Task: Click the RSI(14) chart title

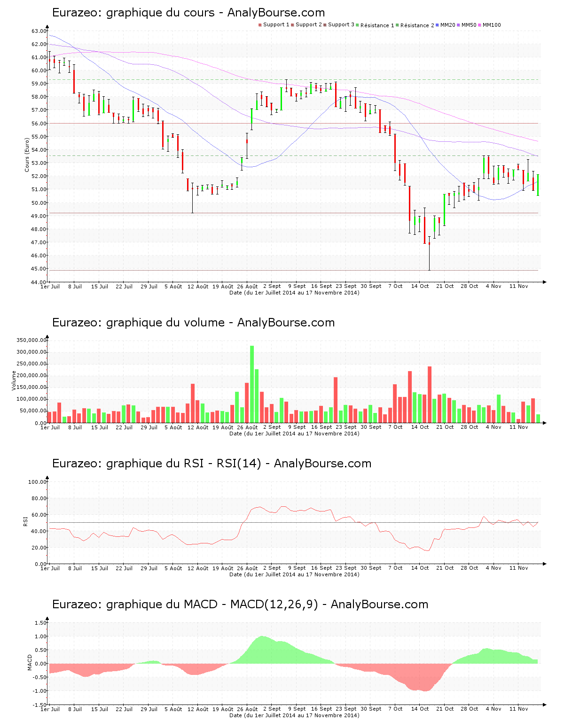Action: (x=211, y=464)
